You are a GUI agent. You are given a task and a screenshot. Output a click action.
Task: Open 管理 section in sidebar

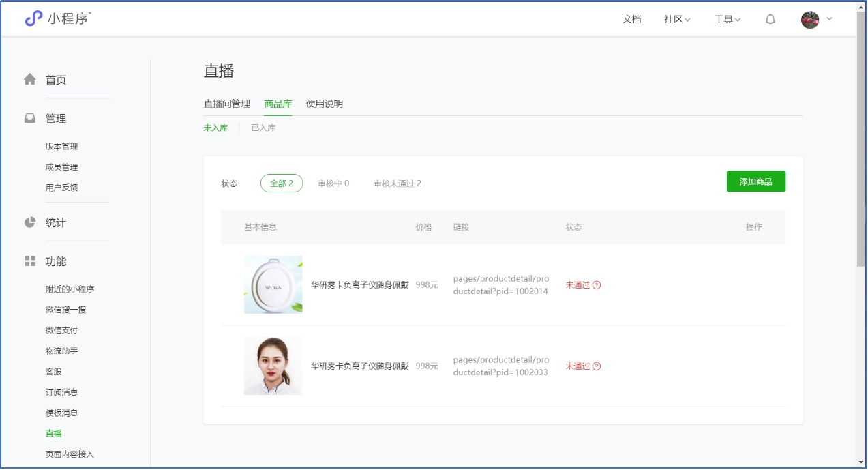pyautogui.click(x=56, y=119)
